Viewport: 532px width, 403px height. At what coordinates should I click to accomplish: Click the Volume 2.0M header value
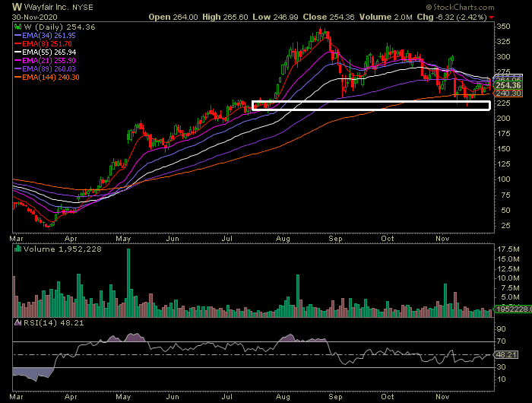[x=386, y=17]
